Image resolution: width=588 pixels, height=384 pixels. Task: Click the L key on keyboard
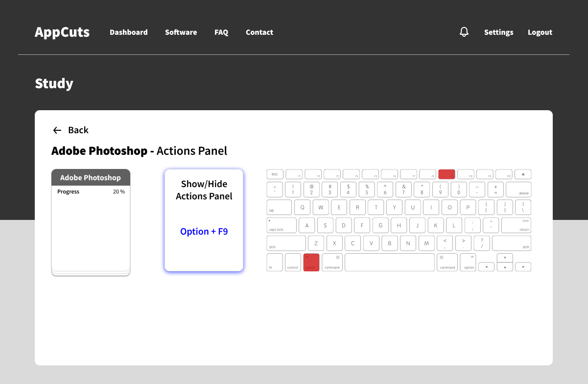point(454,225)
